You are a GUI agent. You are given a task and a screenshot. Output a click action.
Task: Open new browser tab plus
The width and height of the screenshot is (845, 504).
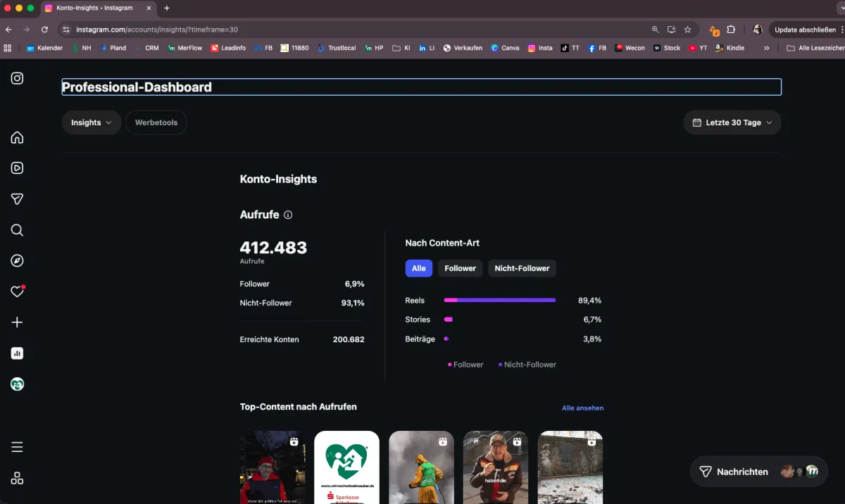click(167, 8)
